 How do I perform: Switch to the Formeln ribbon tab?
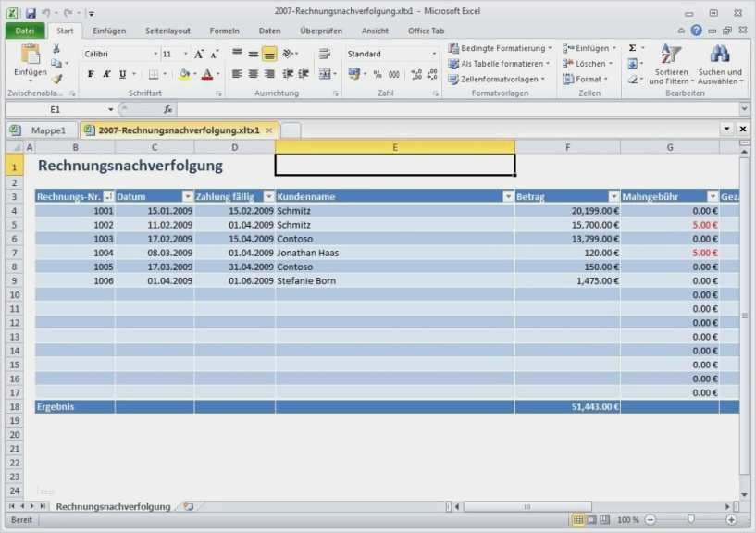(224, 31)
